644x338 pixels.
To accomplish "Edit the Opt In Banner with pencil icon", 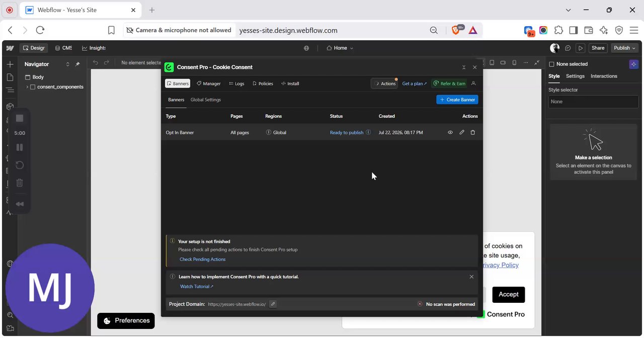I will tap(462, 132).
